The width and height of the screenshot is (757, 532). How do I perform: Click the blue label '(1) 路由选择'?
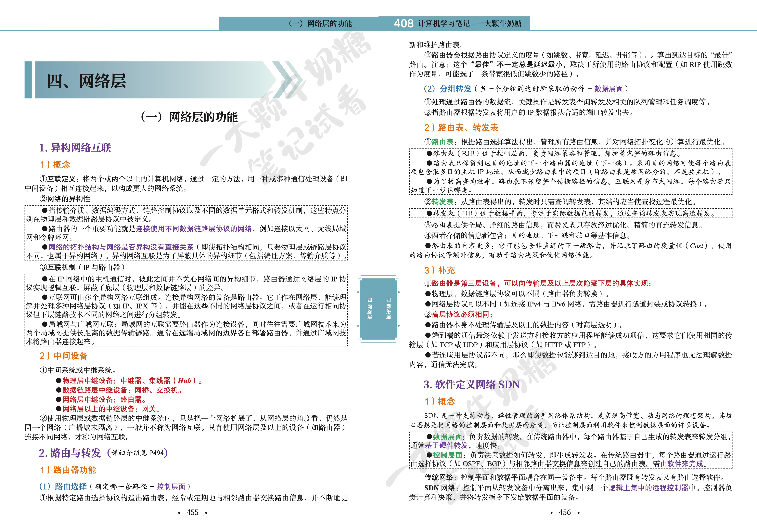click(63, 487)
